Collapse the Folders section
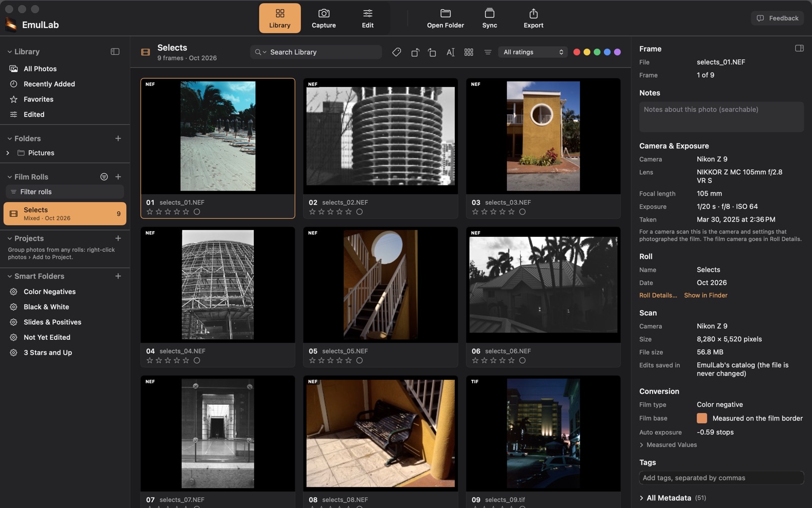812x508 pixels. [9, 138]
